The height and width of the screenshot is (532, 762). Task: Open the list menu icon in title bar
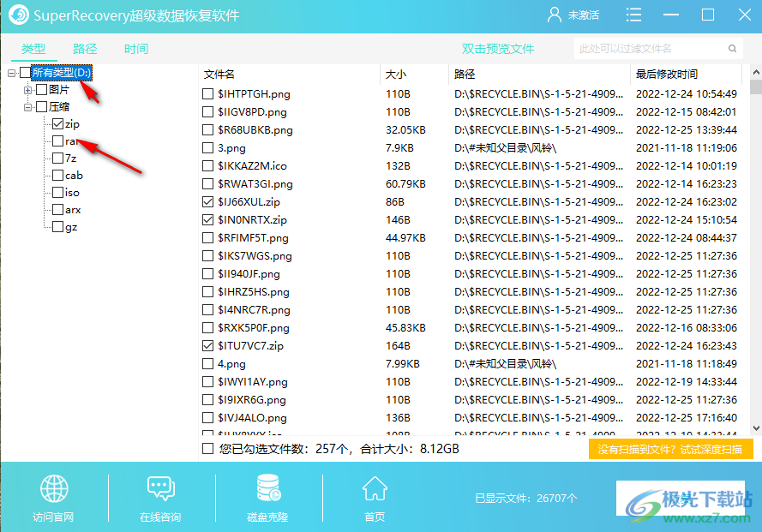[633, 15]
